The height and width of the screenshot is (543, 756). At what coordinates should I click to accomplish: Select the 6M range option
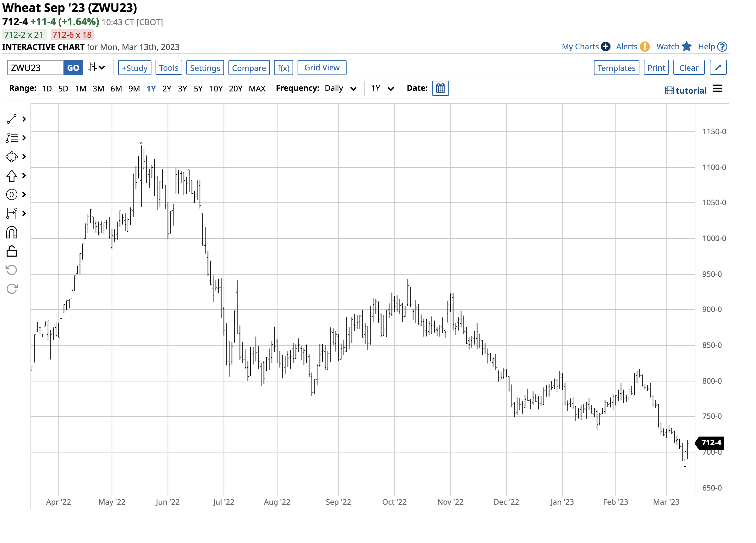[x=116, y=89]
